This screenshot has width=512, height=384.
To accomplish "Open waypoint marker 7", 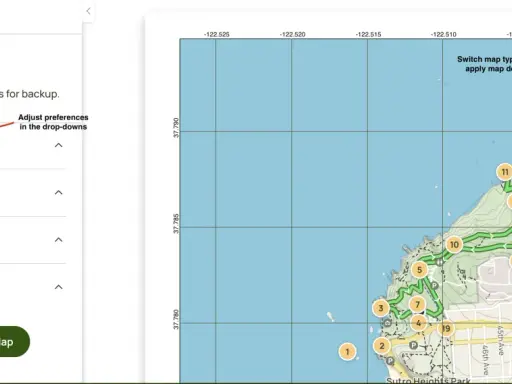I will point(417,304).
